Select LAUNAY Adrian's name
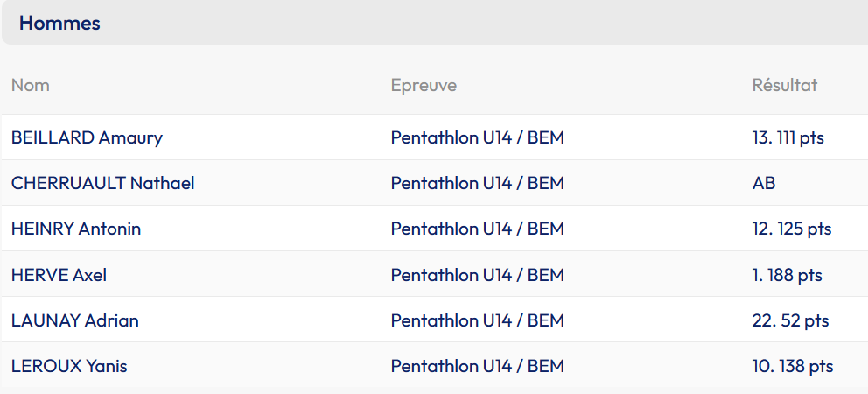This screenshot has width=868, height=394. 75,320
